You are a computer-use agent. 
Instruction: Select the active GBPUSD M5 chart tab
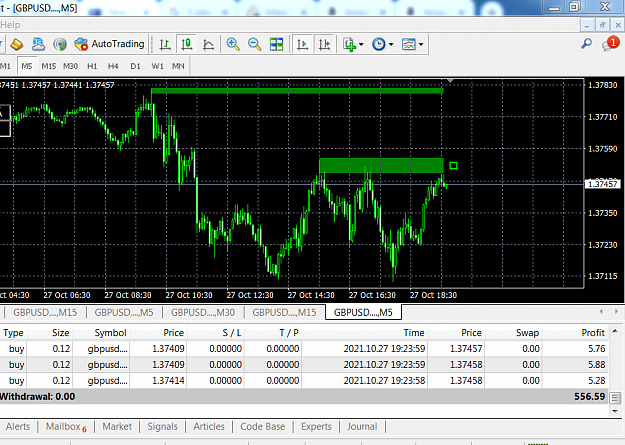click(363, 312)
